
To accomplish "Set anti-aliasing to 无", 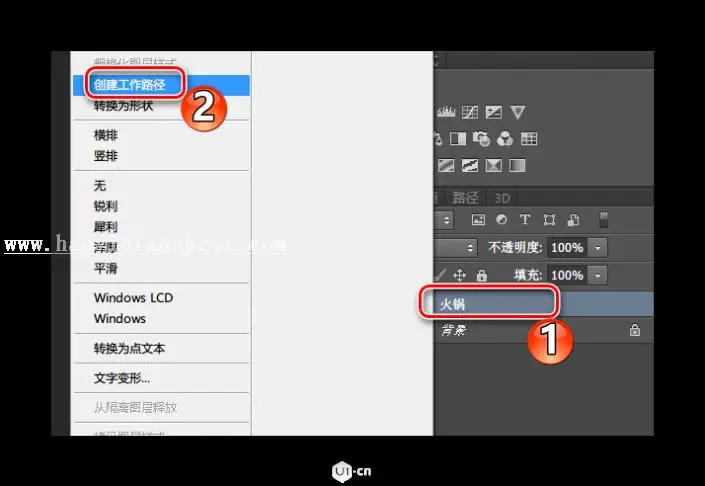I will tap(161, 185).
